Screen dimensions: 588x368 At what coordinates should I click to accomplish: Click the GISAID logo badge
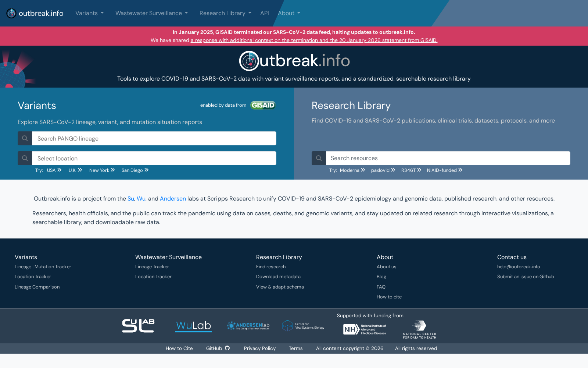[x=263, y=105]
